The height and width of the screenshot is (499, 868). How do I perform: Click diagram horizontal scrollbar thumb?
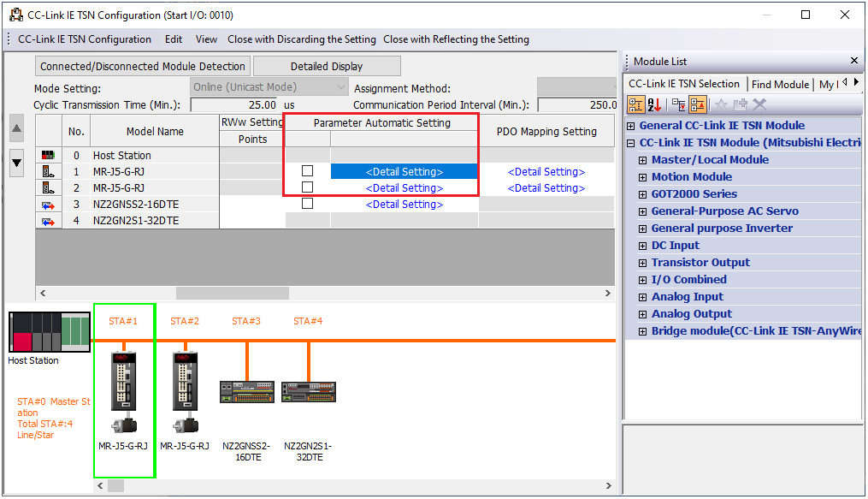point(115,485)
